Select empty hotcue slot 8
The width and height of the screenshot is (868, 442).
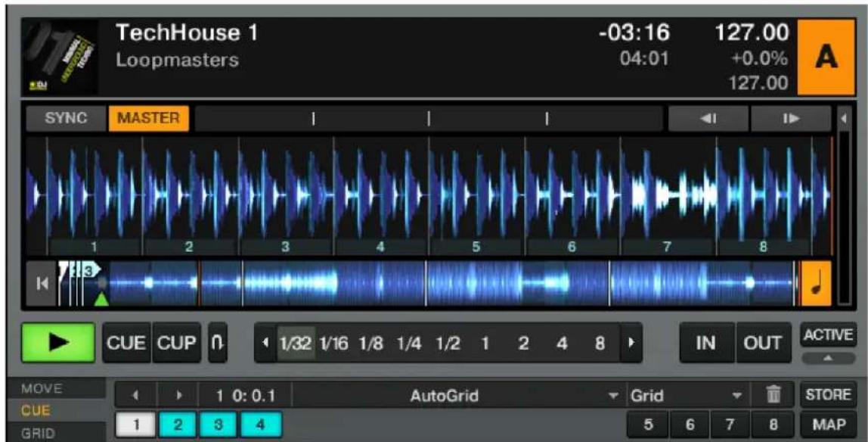[x=773, y=425]
